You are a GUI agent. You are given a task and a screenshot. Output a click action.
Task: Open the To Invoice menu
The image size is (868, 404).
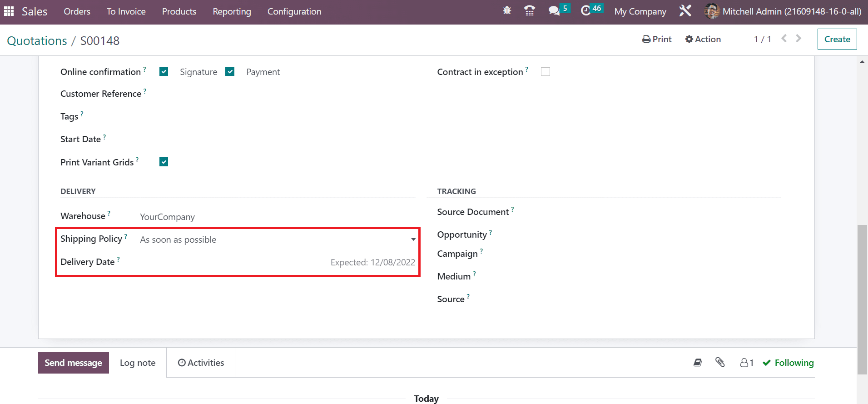pyautogui.click(x=126, y=11)
